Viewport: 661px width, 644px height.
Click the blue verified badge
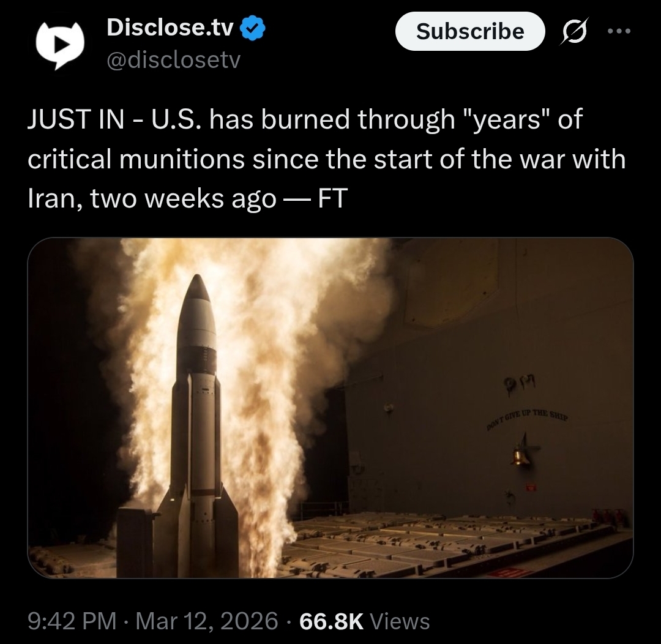pos(252,28)
